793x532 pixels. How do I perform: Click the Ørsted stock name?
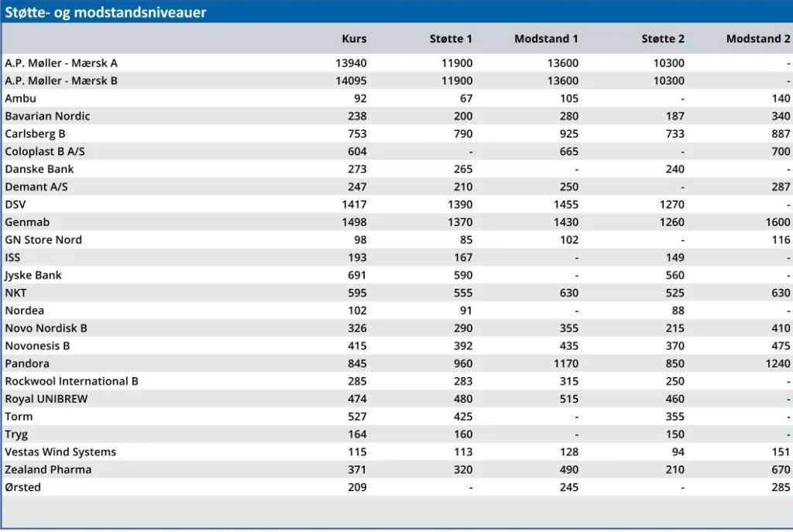[22, 488]
